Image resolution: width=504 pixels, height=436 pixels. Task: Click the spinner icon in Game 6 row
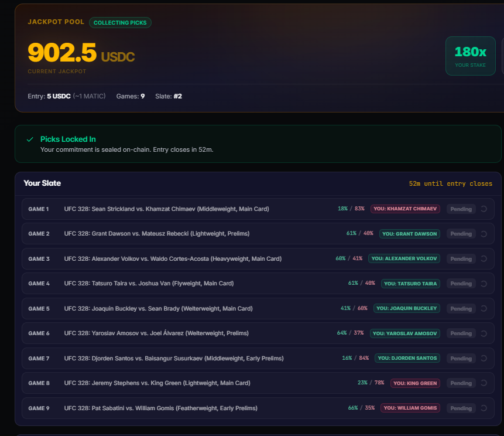[484, 333]
